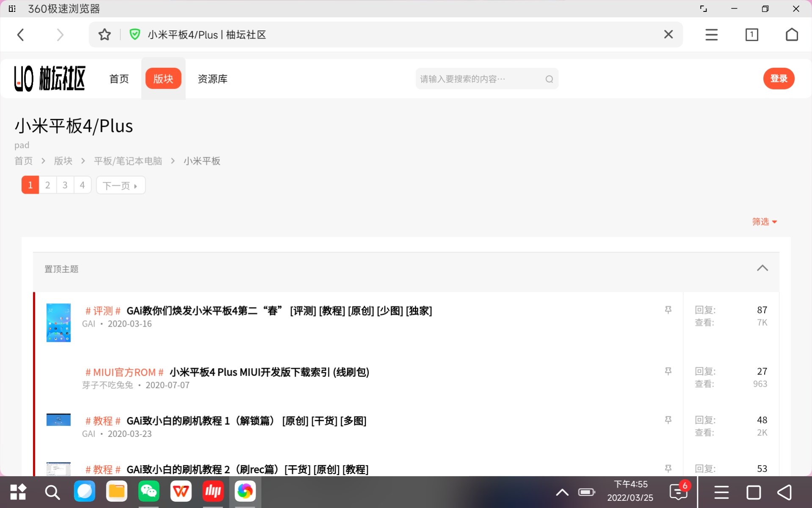Open the tab switcher showing 1 tab
The image size is (812, 508).
coord(752,35)
